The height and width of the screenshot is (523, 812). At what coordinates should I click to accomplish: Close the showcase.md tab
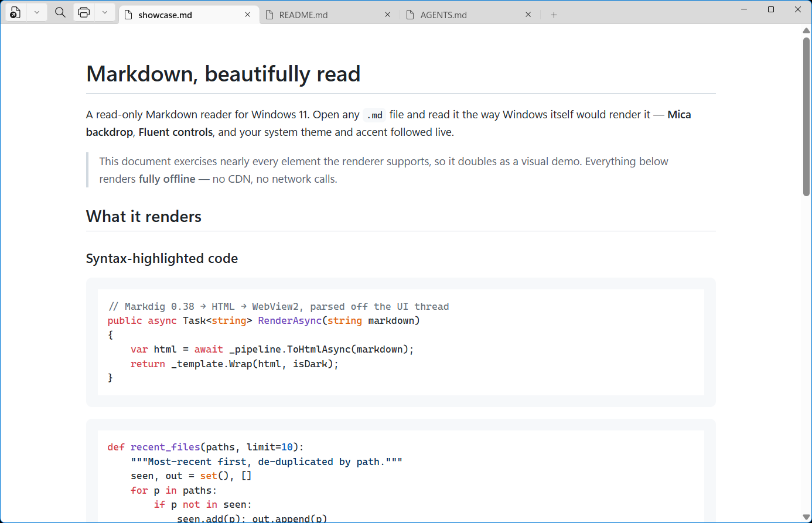pyautogui.click(x=248, y=15)
